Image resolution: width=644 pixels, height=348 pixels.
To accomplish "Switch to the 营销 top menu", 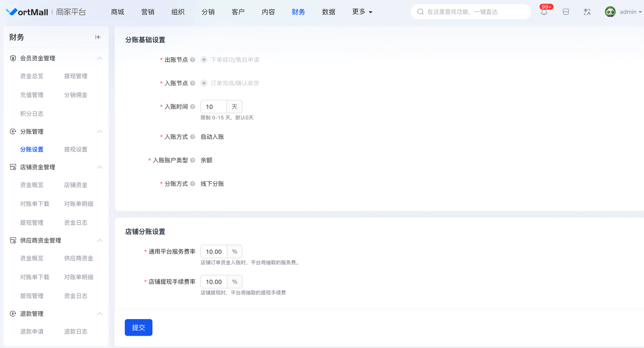I will (148, 12).
